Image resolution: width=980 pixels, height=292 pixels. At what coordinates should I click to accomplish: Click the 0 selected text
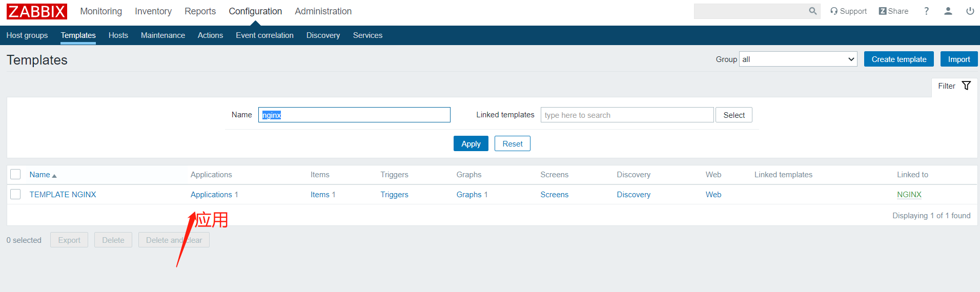point(24,240)
